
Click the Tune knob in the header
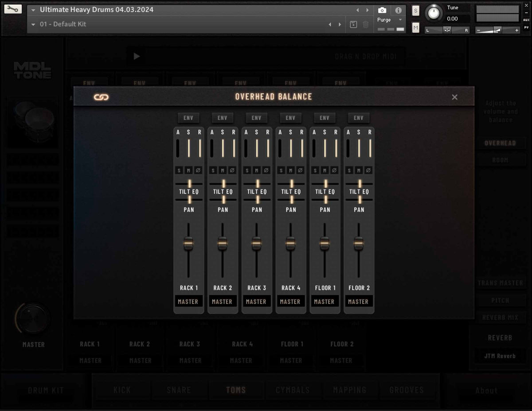click(434, 13)
